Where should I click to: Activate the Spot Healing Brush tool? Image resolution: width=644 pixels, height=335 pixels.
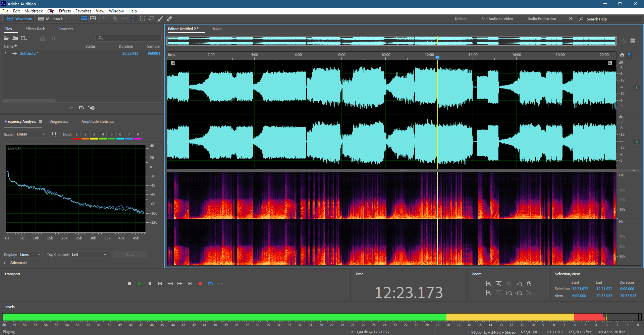pyautogui.click(x=169, y=19)
